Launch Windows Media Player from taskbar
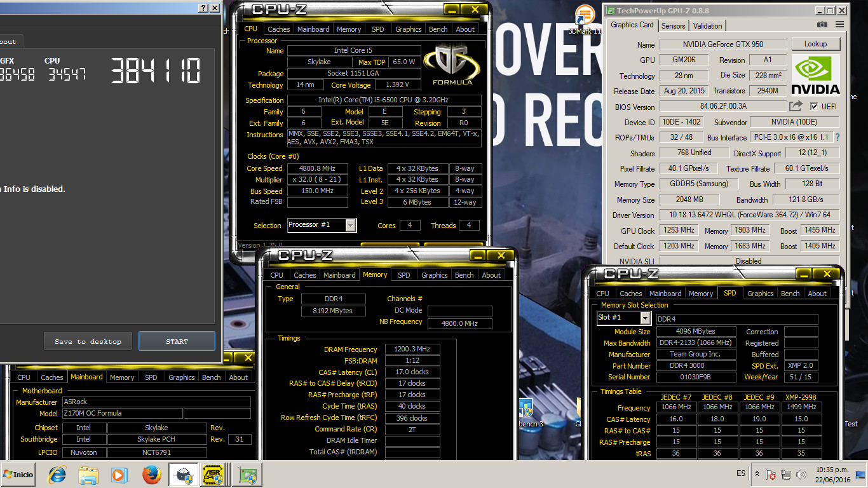Viewport: 868px width, 488px height. 119,475
